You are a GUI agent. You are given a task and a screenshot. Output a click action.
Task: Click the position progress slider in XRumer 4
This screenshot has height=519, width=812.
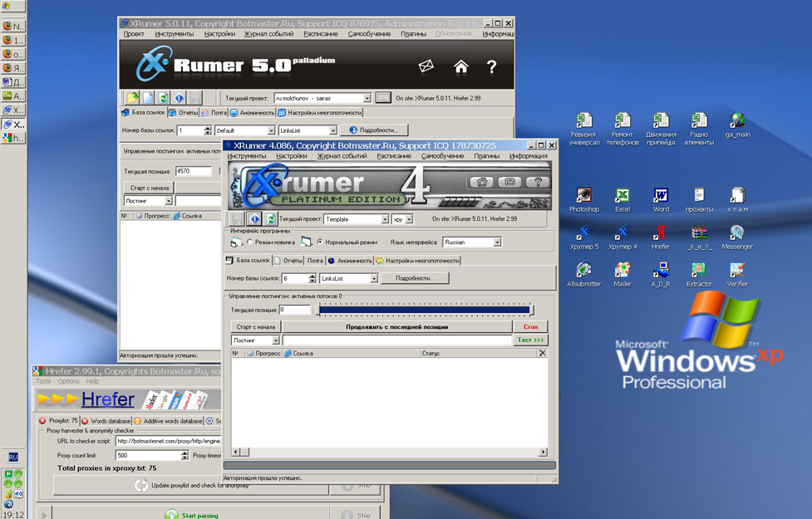[425, 310]
